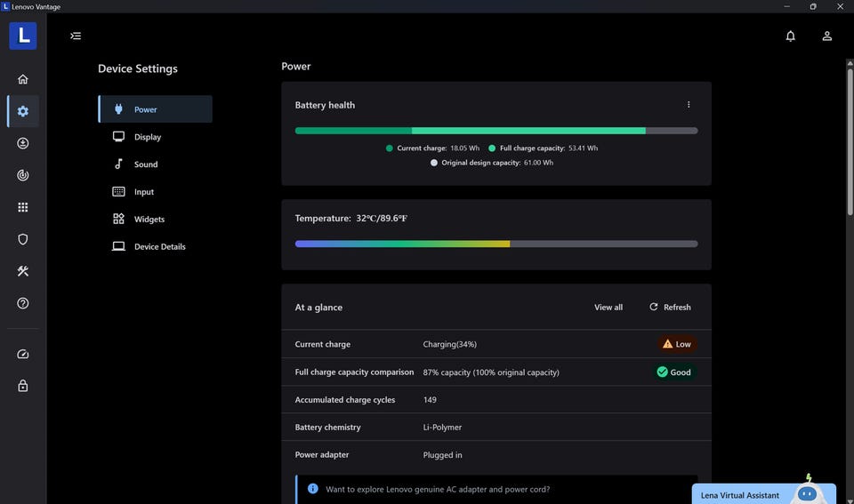Refresh the At a glance data
The image size is (854, 504).
click(x=670, y=308)
